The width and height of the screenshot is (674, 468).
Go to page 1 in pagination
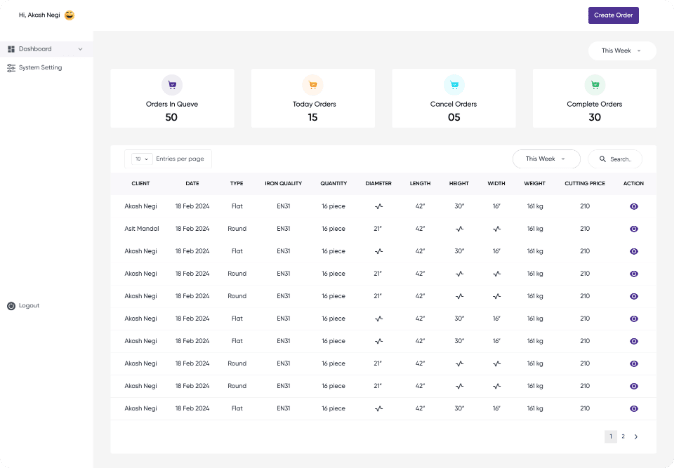pos(611,437)
